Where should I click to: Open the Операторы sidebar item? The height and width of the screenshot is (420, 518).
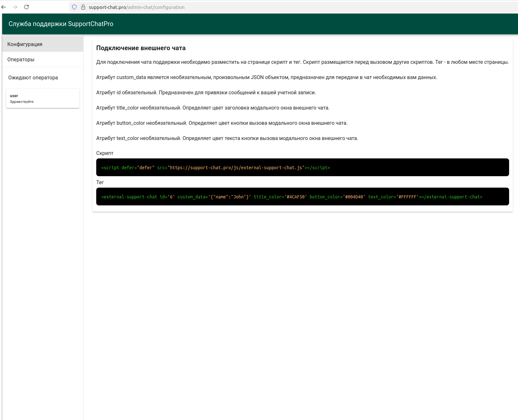pyautogui.click(x=43, y=59)
